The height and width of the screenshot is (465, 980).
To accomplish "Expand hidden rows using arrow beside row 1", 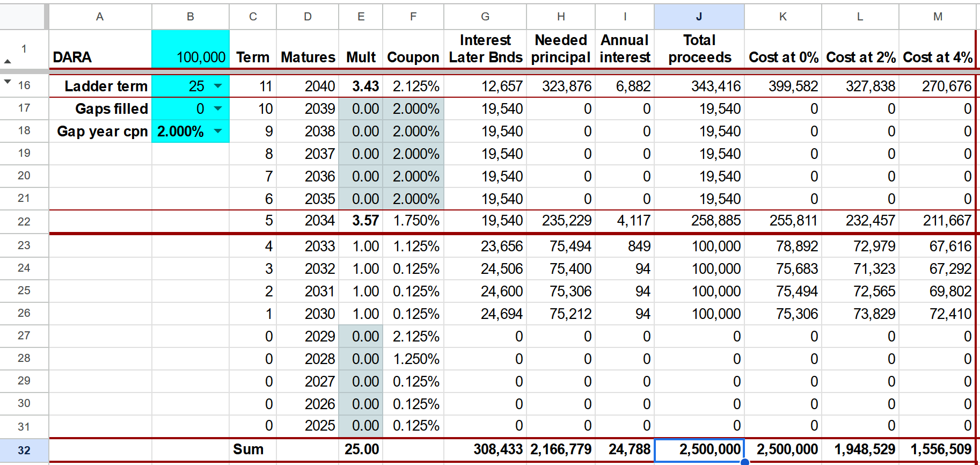I will pos(8,61).
